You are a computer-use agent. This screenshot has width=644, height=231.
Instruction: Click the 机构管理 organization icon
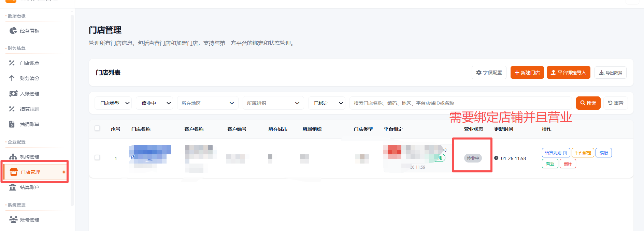(x=13, y=157)
